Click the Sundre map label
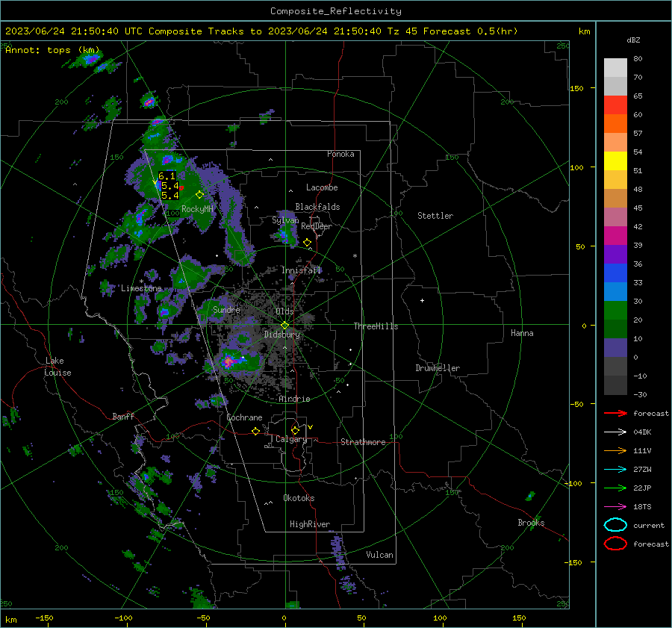 coord(226,309)
